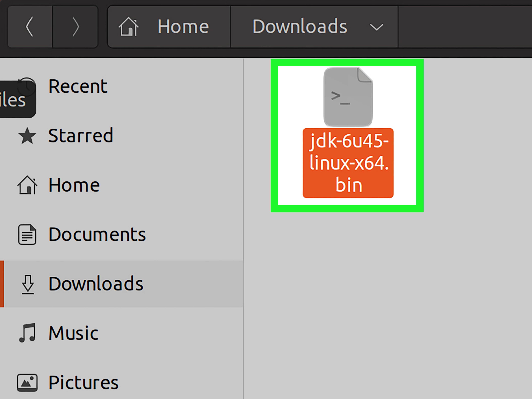Click the download arrow icon in the sidebar
The width and height of the screenshot is (532, 399).
(x=28, y=284)
